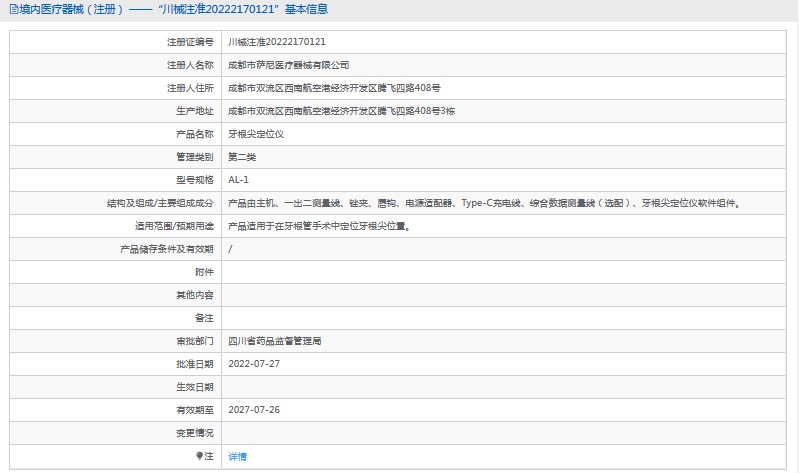799x473 pixels.
Task: Click the 注册证编号 label
Action: coord(190,42)
